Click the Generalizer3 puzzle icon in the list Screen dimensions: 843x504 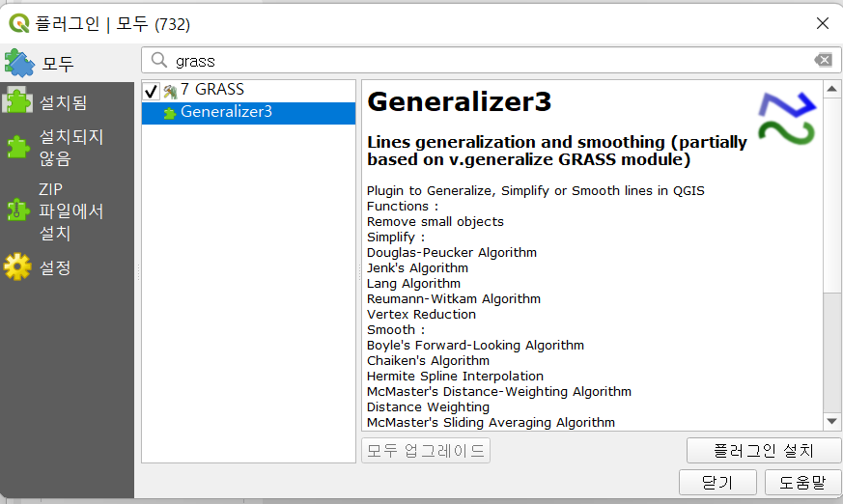point(170,113)
